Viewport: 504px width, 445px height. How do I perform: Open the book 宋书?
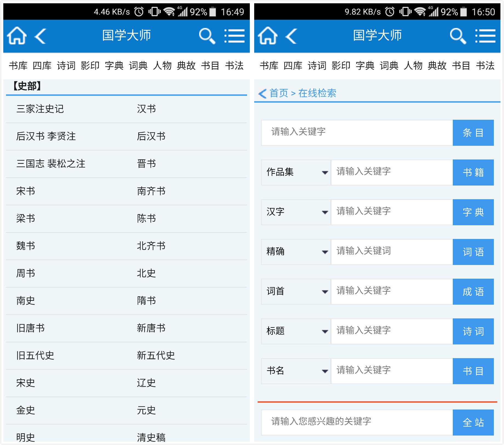(25, 191)
